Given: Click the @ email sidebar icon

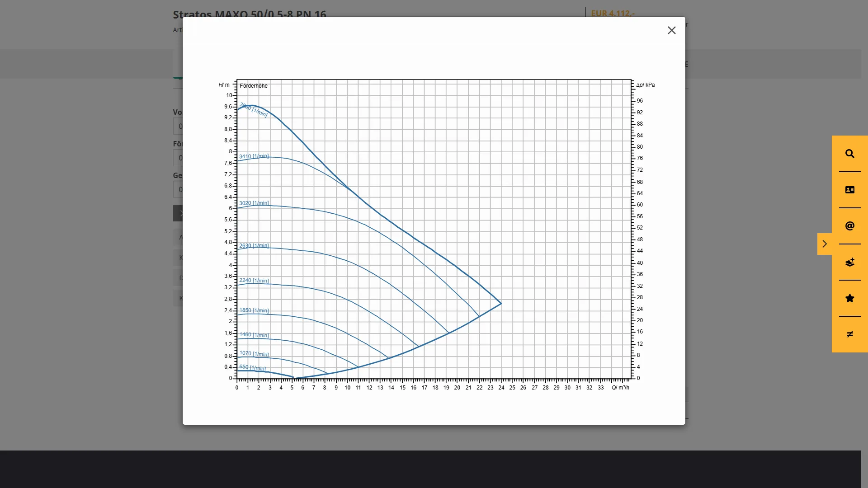Looking at the screenshot, I should pyautogui.click(x=849, y=226).
